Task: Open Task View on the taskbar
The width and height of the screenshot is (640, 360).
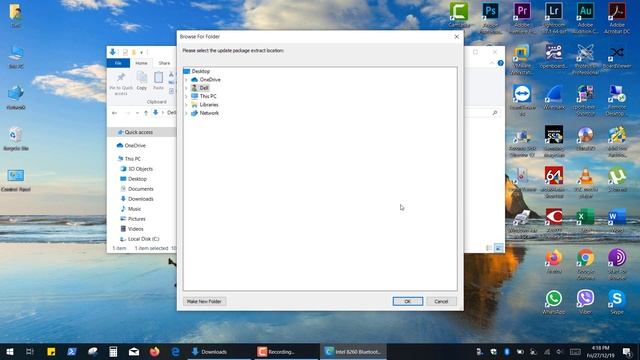Action: pyautogui.click(x=30, y=351)
